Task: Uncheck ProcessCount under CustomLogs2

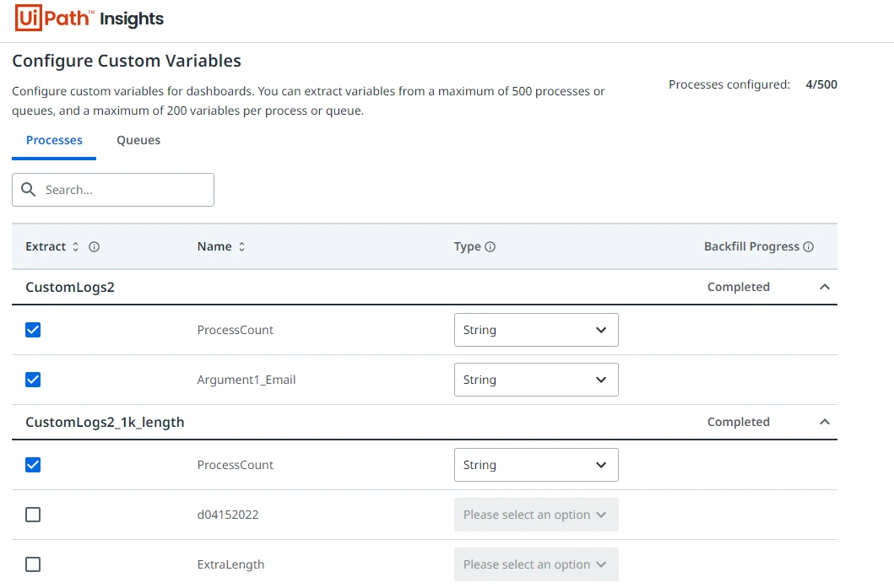Action: pos(33,330)
